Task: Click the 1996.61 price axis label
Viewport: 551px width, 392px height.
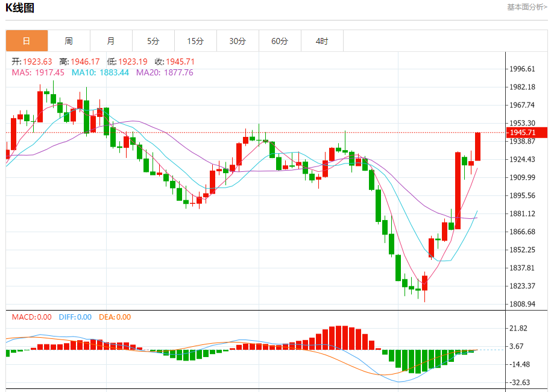Action: point(523,69)
